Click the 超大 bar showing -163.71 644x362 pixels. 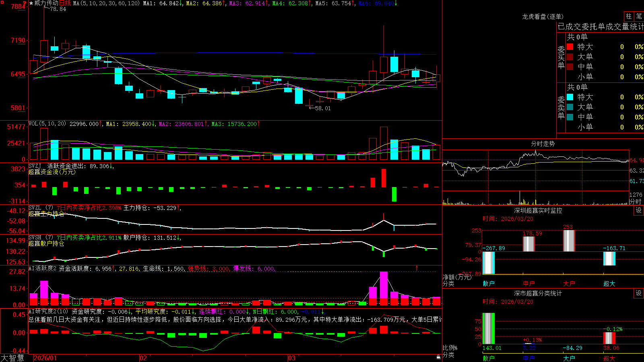pyautogui.click(x=609, y=258)
